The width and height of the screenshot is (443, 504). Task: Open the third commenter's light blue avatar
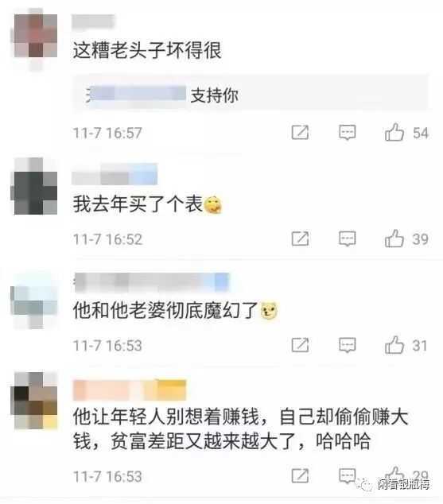(x=35, y=300)
